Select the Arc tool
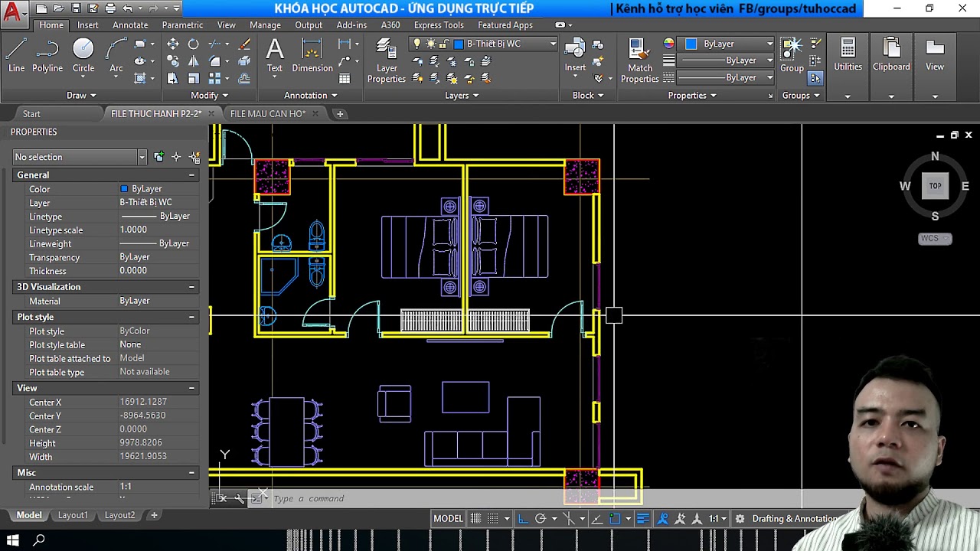Screen dimensions: 980x551 [116, 56]
